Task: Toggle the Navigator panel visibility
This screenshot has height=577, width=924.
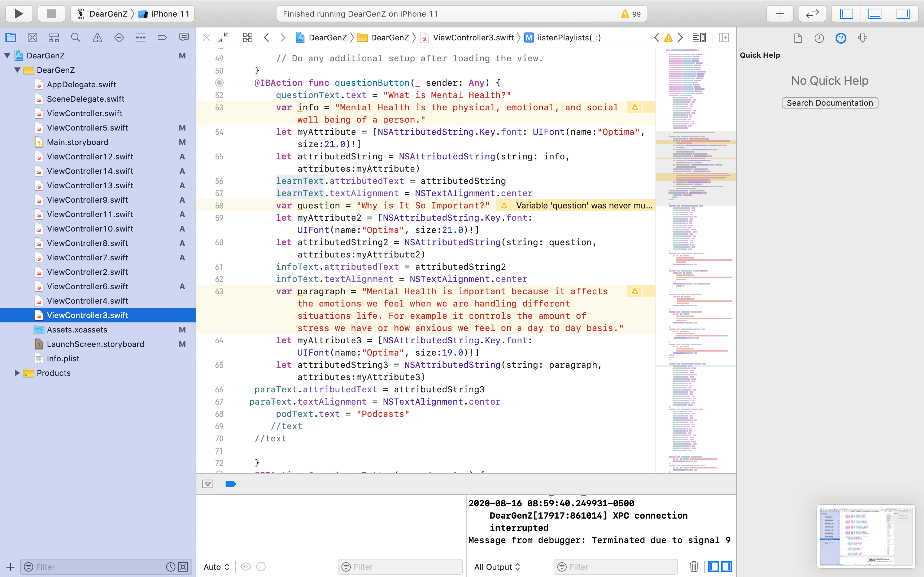Action: tap(846, 14)
